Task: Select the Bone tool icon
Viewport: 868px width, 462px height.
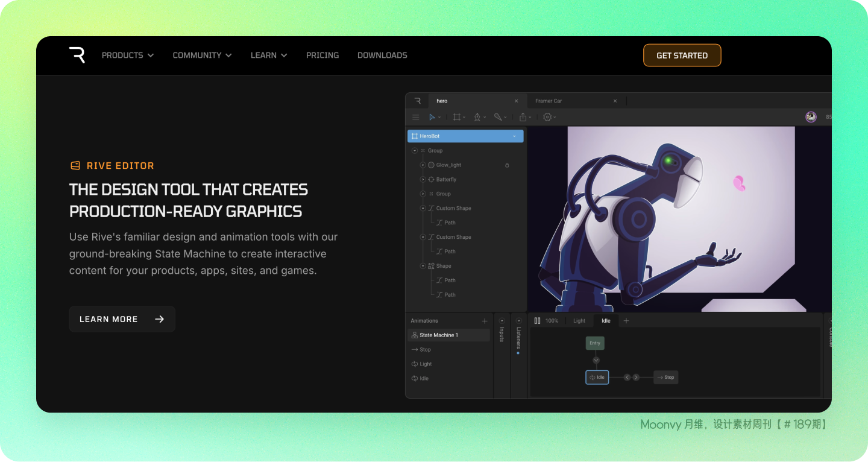Action: point(498,117)
